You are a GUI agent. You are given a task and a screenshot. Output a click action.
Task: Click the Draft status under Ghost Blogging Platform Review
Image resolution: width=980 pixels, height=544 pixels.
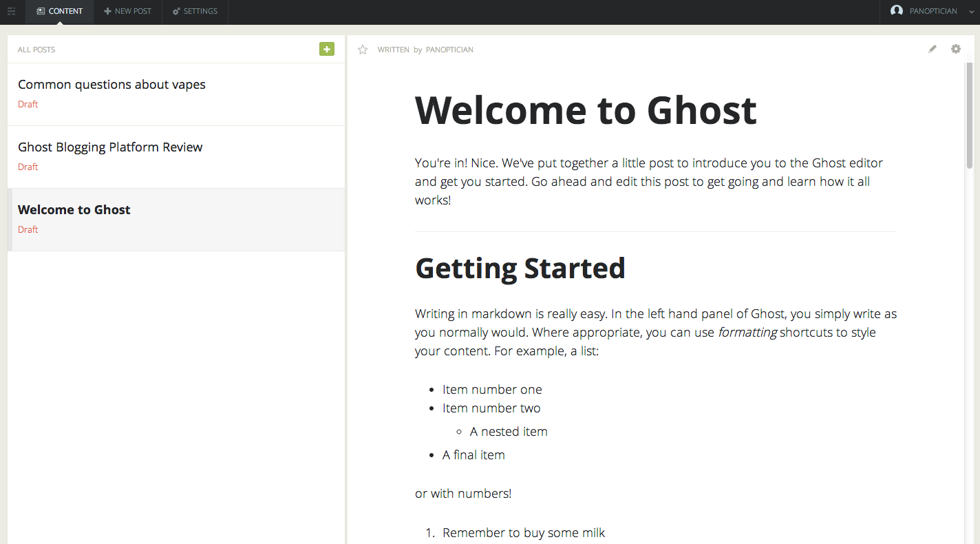28,167
